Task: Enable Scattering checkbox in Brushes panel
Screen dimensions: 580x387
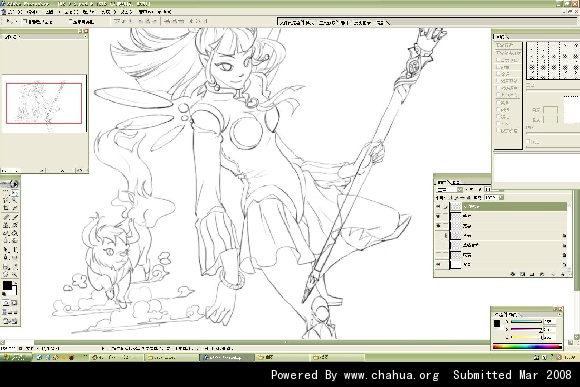Action: coord(498,67)
